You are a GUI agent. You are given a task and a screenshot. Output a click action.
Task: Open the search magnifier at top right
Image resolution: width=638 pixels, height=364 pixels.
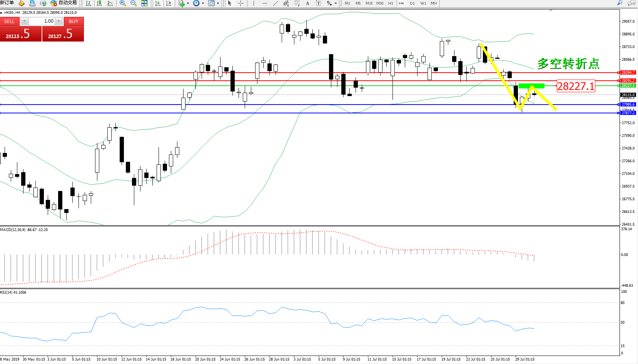tap(620, 3)
